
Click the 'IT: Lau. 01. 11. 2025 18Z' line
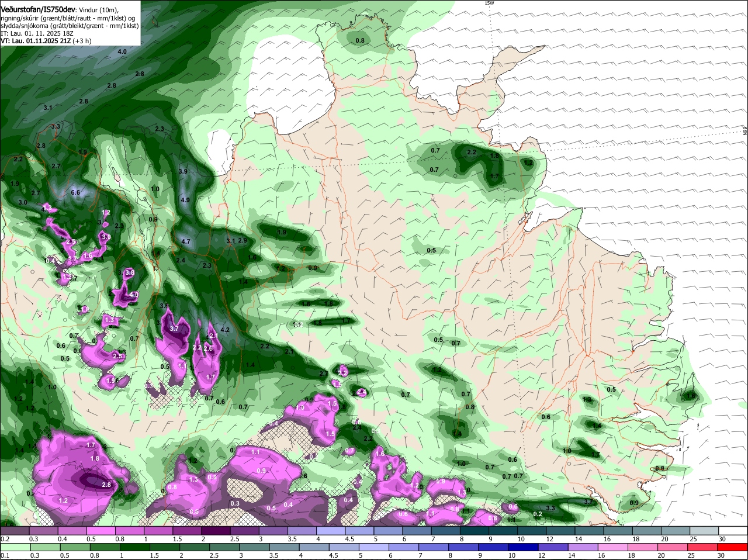pyautogui.click(x=37, y=33)
